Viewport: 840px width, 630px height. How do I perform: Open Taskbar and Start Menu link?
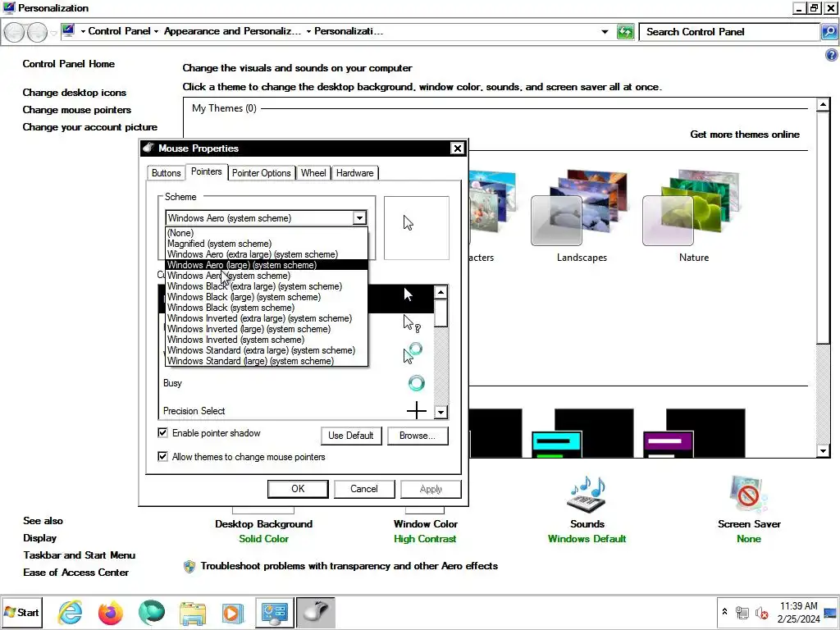(80, 555)
